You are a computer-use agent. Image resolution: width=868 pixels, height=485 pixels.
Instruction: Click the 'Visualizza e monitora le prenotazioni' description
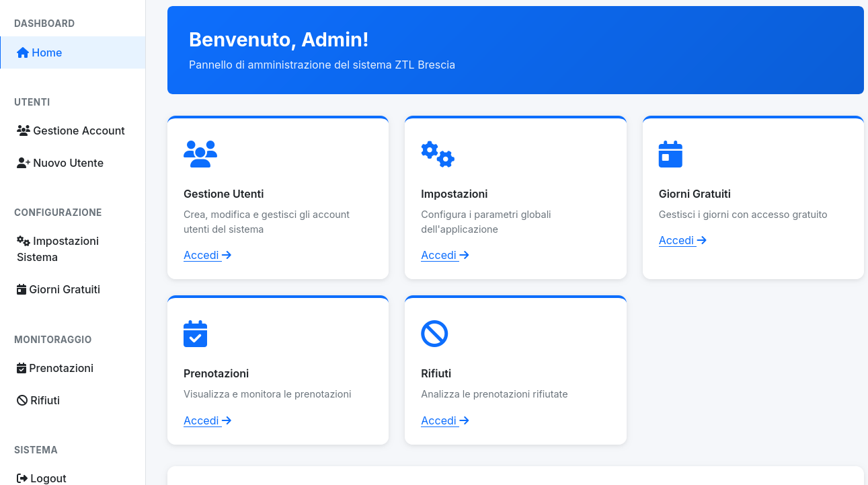[x=268, y=394]
